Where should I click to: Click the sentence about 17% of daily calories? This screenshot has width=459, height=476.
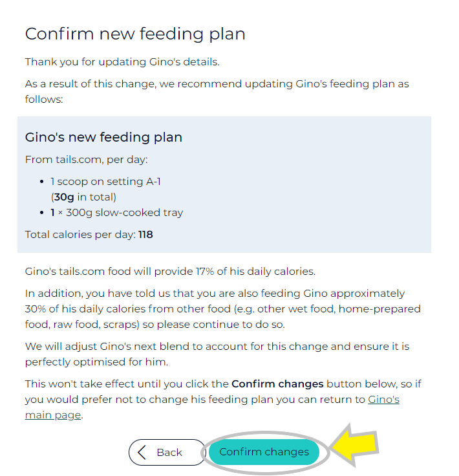point(170,271)
